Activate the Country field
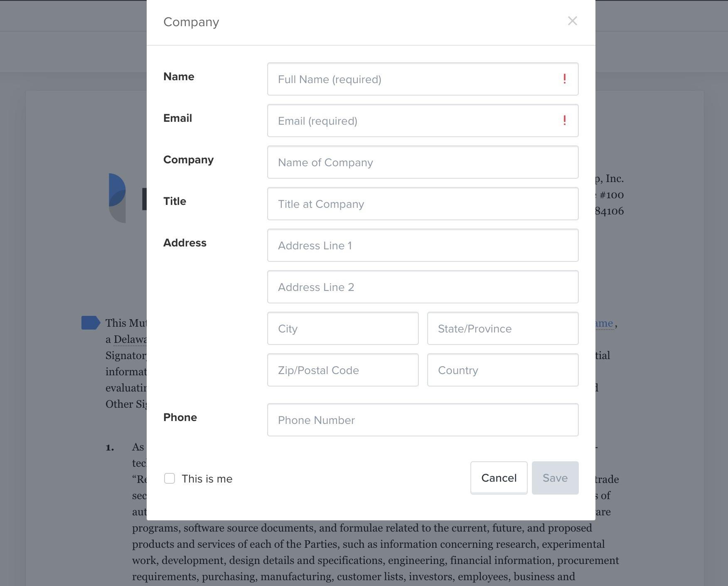The height and width of the screenshot is (586, 728). (x=503, y=370)
